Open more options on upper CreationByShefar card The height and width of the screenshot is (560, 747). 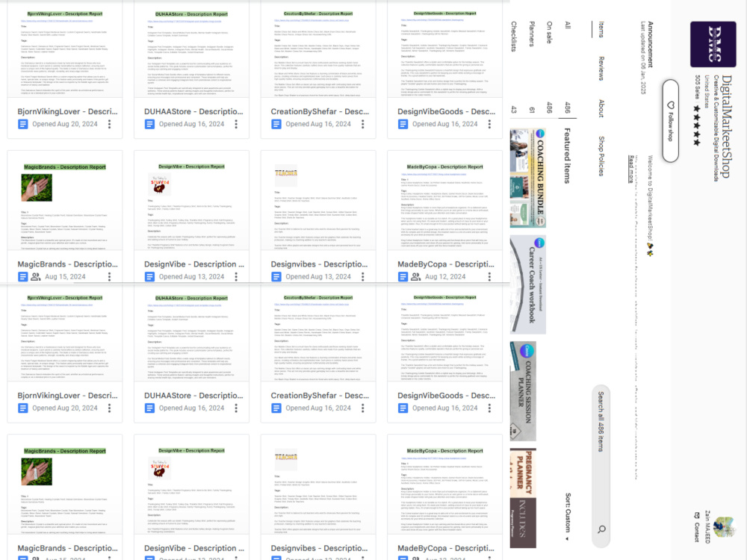362,124
